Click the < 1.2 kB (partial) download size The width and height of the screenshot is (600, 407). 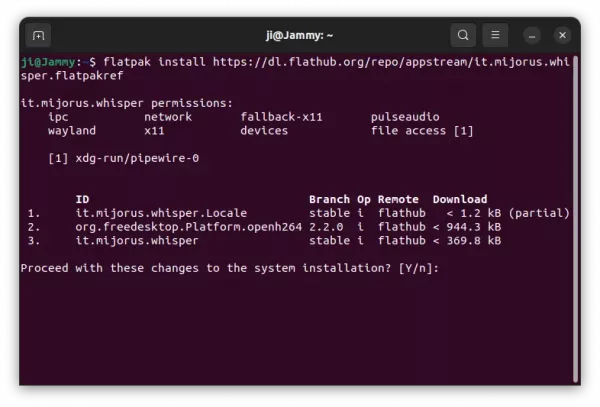point(508,213)
